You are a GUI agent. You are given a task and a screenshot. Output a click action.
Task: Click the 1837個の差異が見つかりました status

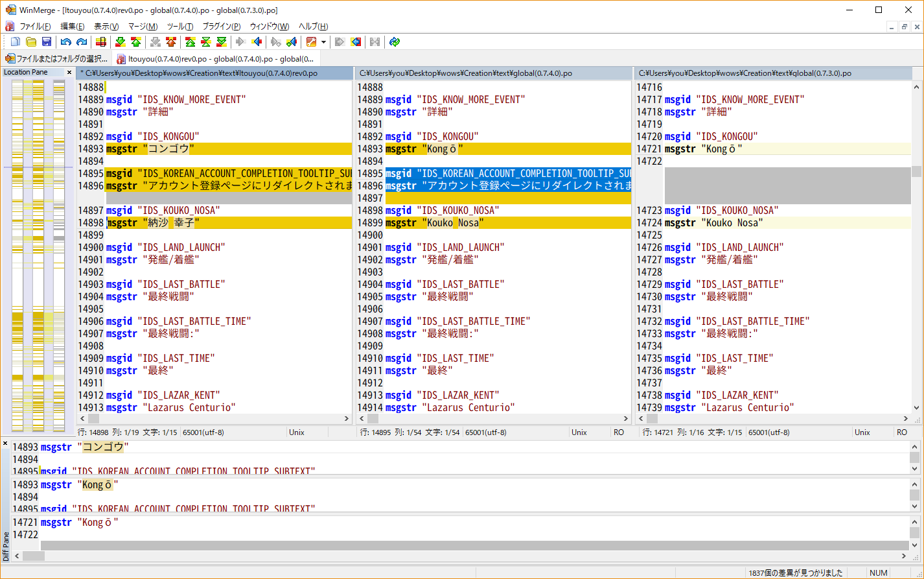(x=796, y=573)
